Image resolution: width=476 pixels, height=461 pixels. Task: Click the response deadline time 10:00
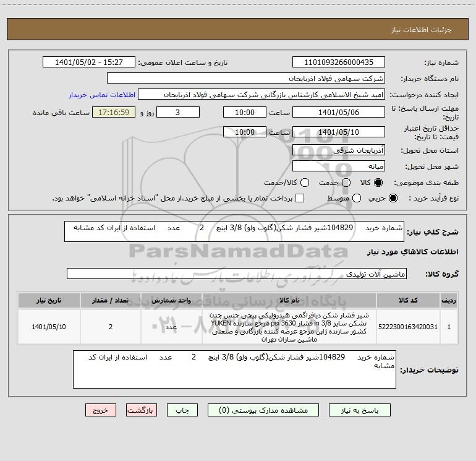pyautogui.click(x=245, y=112)
